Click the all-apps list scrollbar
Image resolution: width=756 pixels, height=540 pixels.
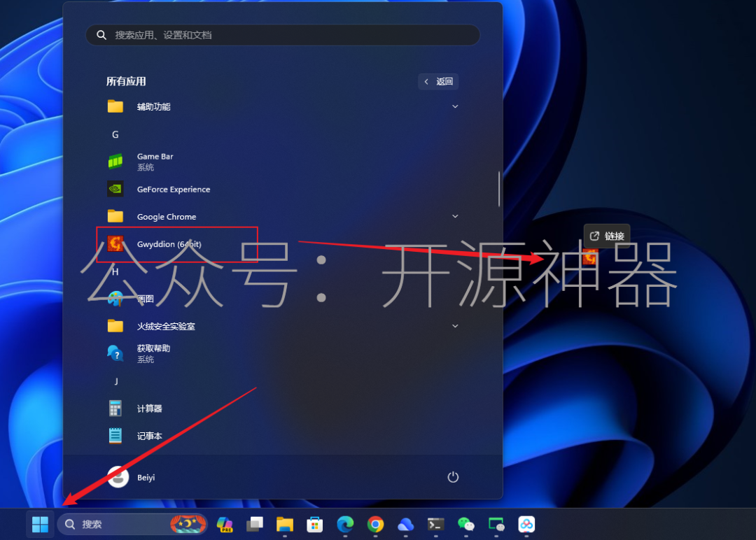[x=499, y=189]
